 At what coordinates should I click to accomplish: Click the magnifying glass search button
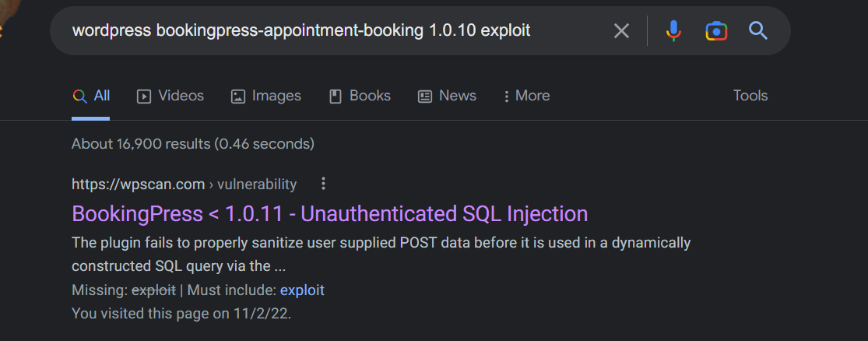(x=757, y=30)
